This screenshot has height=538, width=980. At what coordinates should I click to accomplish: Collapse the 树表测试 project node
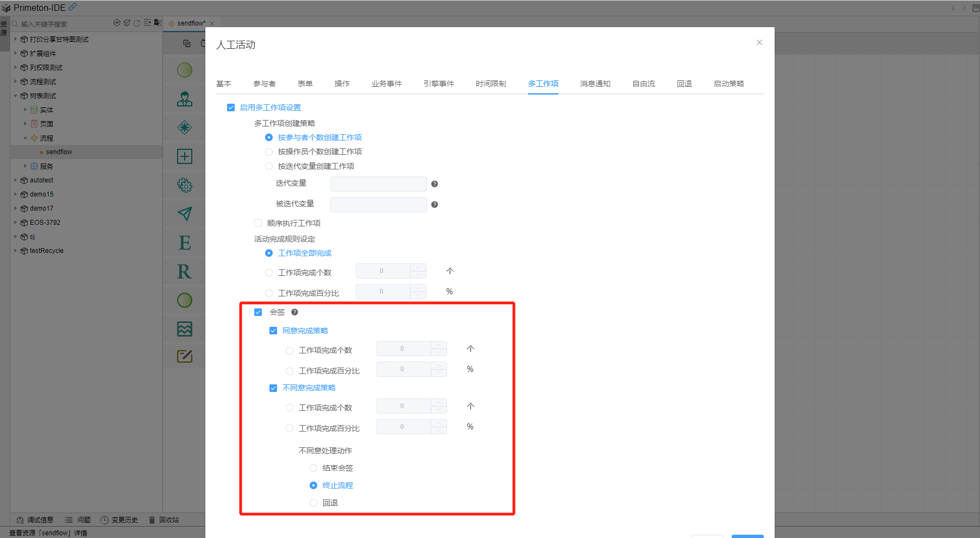[x=16, y=96]
